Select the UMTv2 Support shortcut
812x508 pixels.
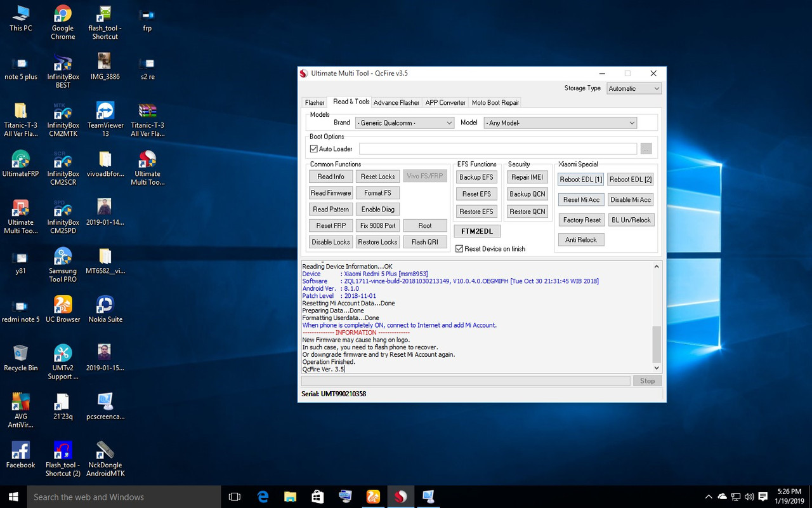(63, 362)
